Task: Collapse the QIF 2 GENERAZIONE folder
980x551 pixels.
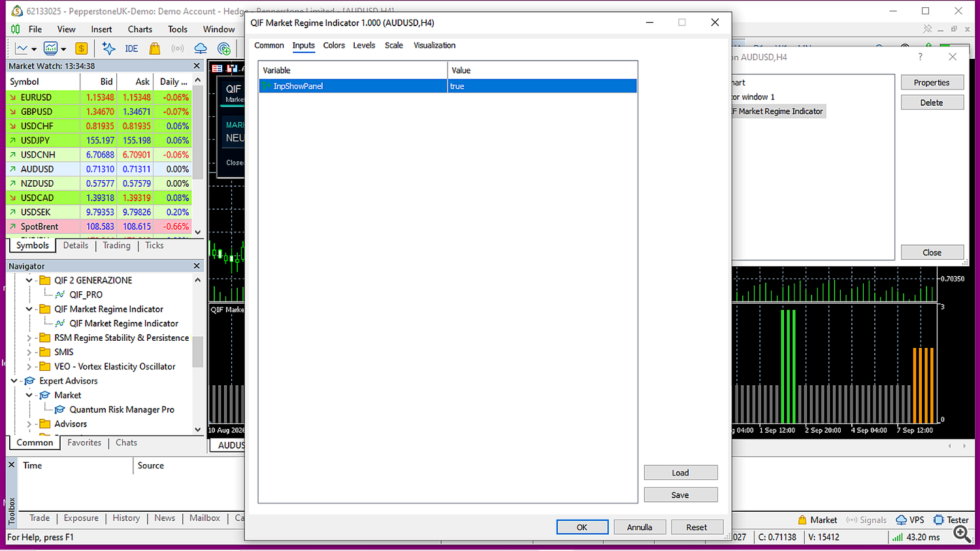Action: 29,280
